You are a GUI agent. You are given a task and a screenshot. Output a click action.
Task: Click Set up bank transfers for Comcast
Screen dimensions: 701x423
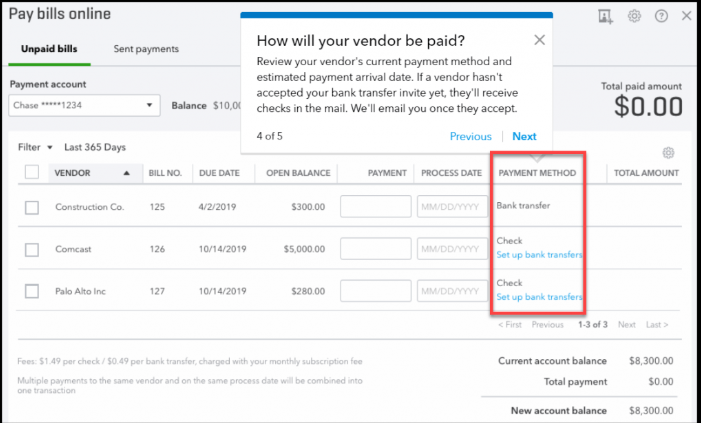(540, 255)
